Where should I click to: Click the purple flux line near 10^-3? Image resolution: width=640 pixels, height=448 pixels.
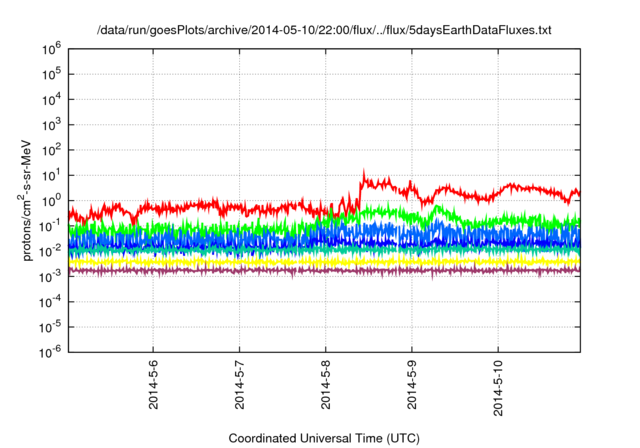coord(324,270)
